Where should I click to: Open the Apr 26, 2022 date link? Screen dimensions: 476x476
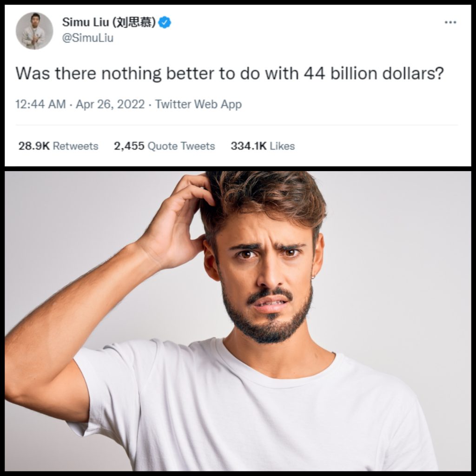[x=110, y=104]
